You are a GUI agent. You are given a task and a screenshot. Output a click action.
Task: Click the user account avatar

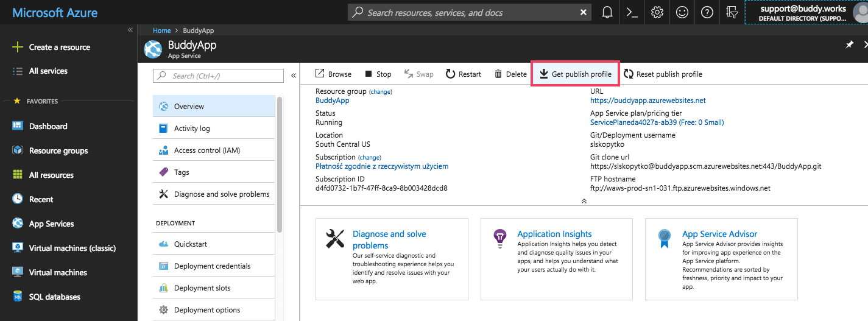862,12
